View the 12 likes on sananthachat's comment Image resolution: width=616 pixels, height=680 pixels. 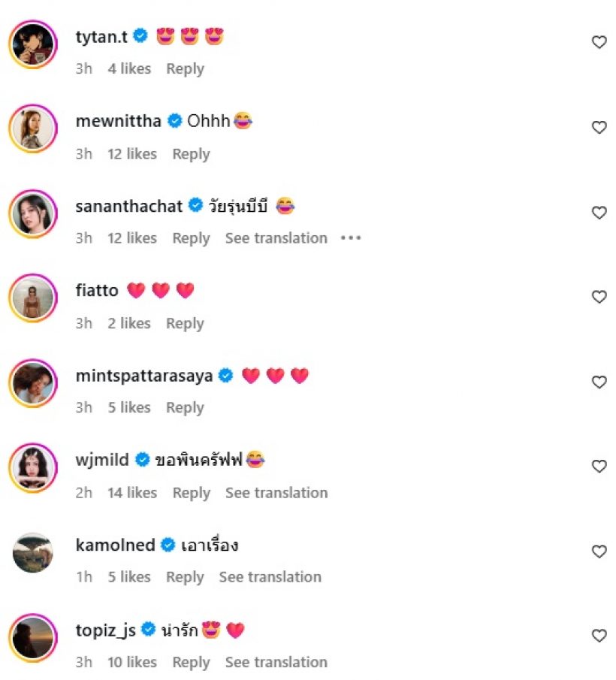coord(132,238)
